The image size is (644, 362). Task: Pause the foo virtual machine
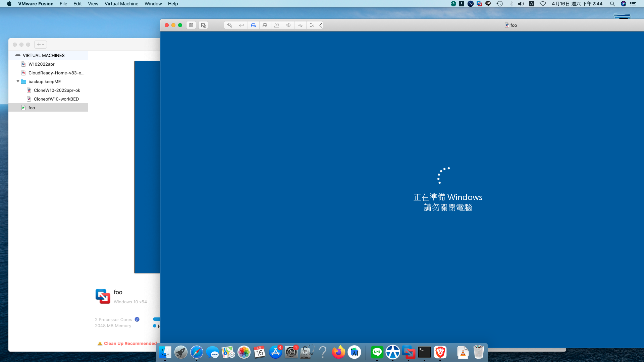point(191,25)
